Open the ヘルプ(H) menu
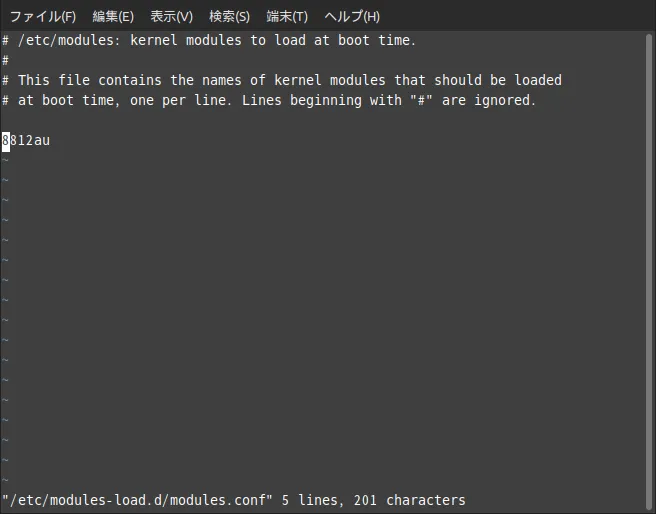The width and height of the screenshot is (656, 514). 352,16
